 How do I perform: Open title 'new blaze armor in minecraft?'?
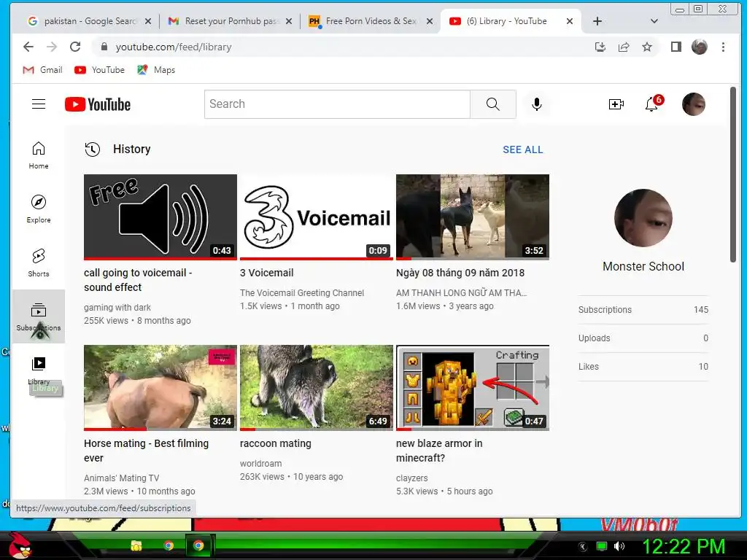[439, 451]
